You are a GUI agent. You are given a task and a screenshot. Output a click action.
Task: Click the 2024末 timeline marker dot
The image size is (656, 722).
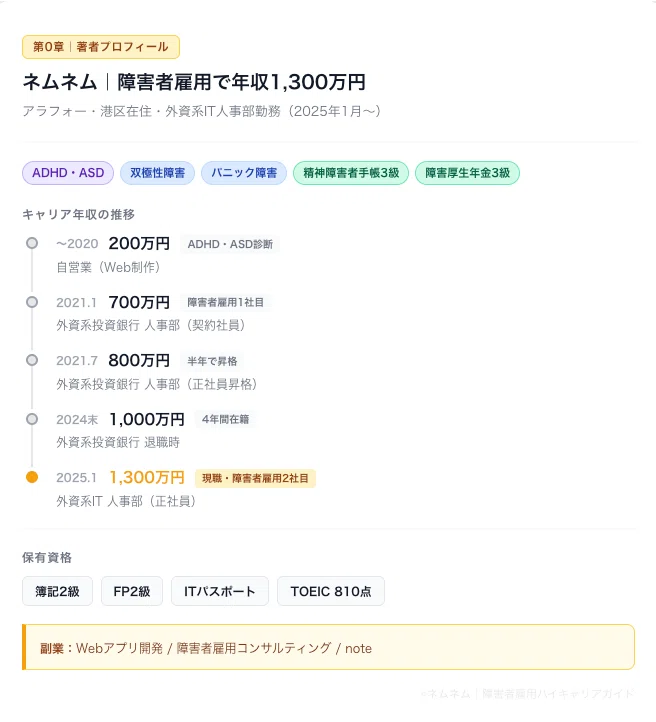[32, 419]
